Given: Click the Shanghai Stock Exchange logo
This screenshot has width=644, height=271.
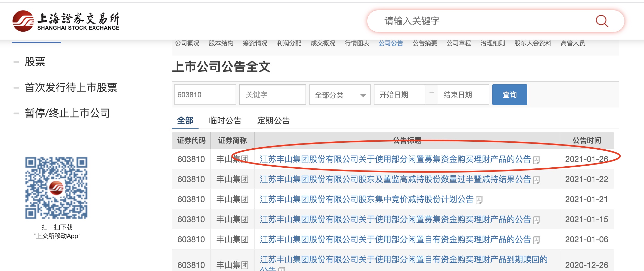Looking at the screenshot, I should pyautogui.click(x=66, y=21).
